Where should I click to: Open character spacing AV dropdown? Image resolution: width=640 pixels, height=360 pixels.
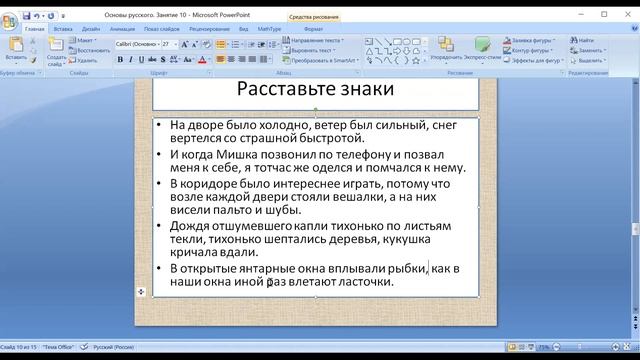click(175, 60)
